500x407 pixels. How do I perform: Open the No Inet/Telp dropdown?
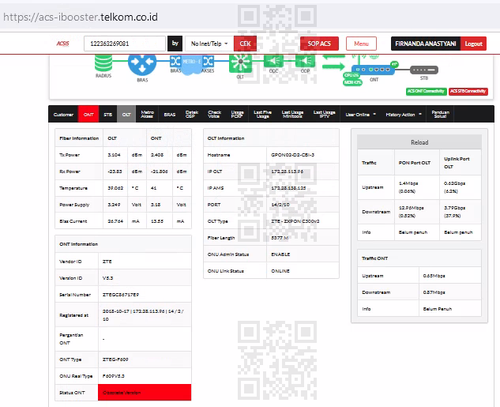(209, 44)
